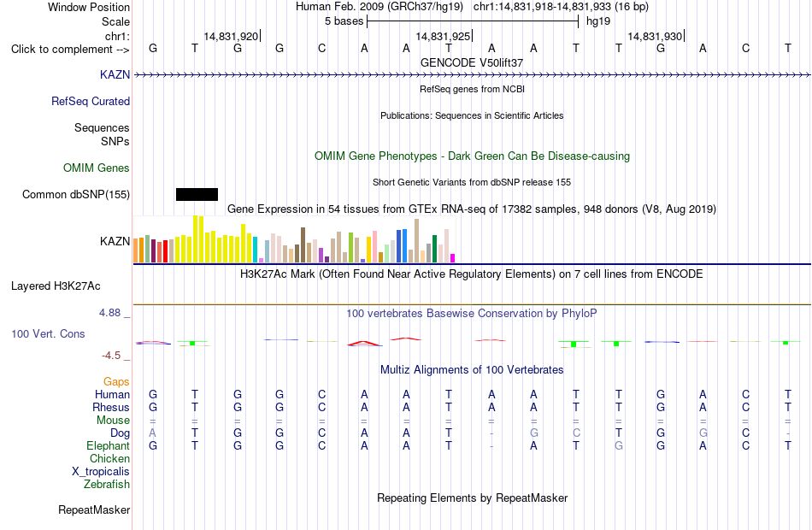Click the 'Click to complement -->' label
This screenshot has width=812, height=530.
(70, 50)
